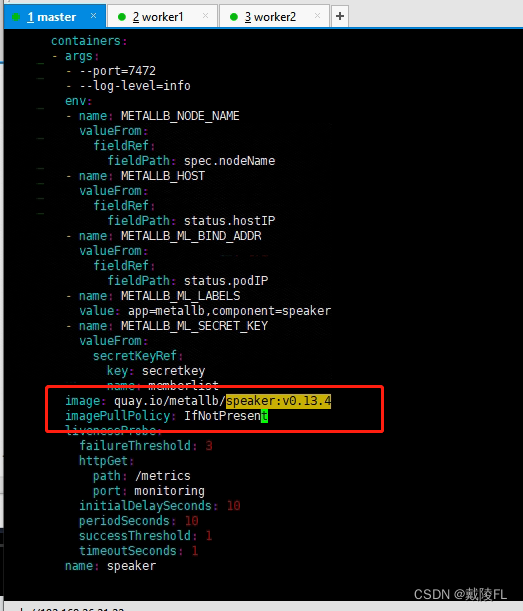The height and width of the screenshot is (611, 523).
Task: Close the worker1 tab
Action: pos(205,16)
